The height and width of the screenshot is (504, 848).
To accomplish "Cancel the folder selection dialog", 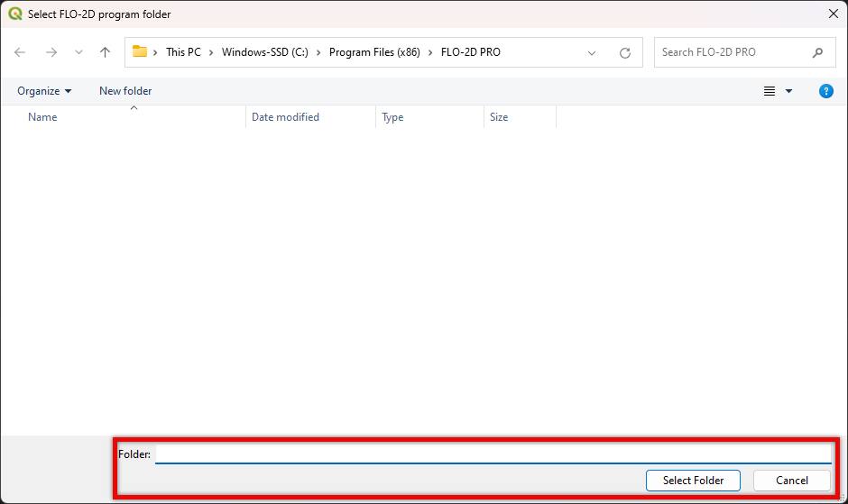I will pos(791,481).
